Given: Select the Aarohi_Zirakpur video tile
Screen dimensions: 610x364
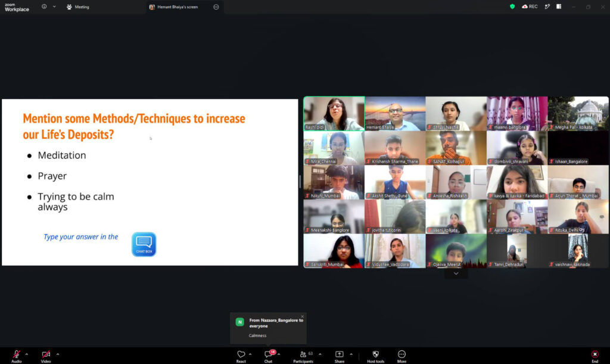Looking at the screenshot, I should (517, 216).
